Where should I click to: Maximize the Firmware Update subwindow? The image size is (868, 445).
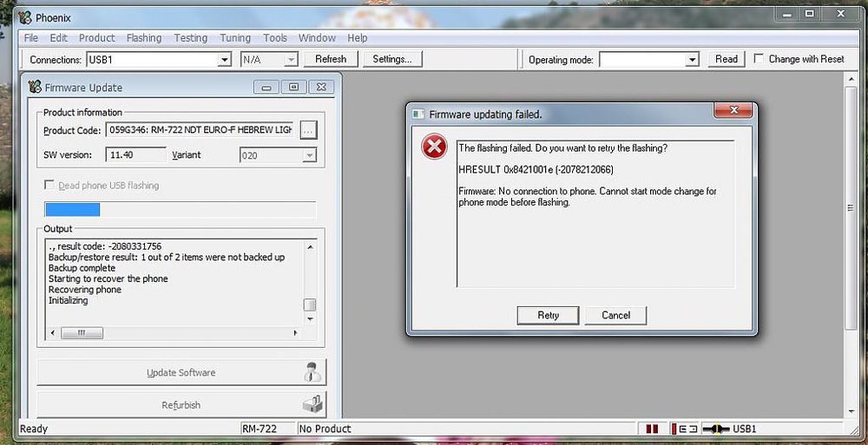pos(294,88)
